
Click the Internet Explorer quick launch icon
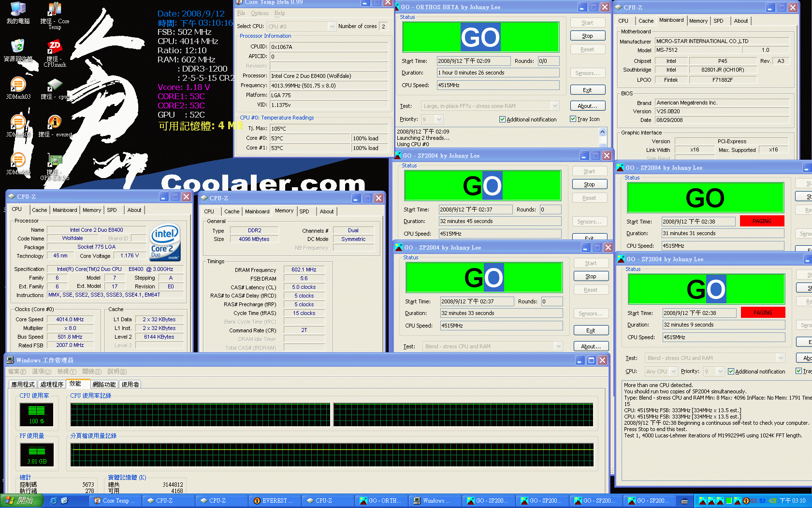54,501
